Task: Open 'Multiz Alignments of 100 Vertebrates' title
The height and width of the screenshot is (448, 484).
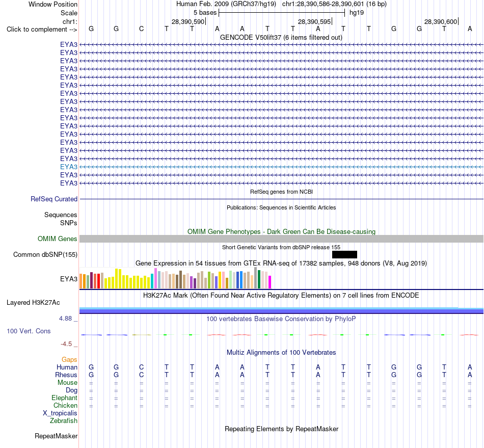Action: (281, 352)
